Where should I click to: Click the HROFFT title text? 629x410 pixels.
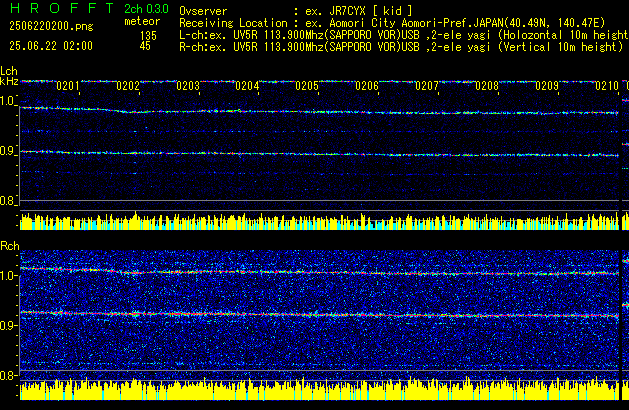click(x=62, y=8)
